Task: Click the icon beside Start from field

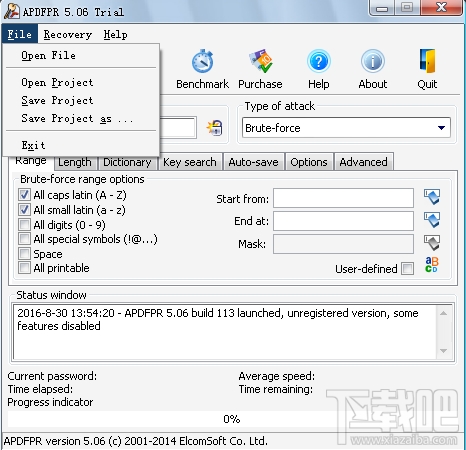Action: pyautogui.click(x=432, y=197)
